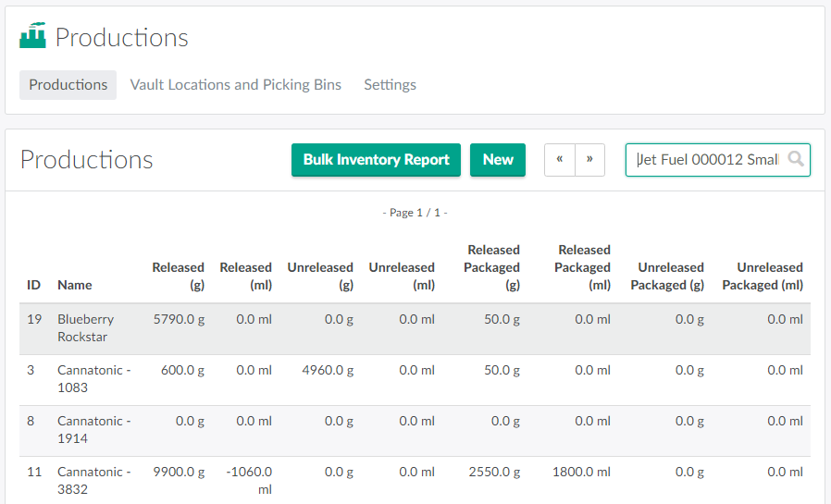Select Cannatonic - 1083 row
The width and height of the screenshot is (831, 504).
[x=93, y=379]
